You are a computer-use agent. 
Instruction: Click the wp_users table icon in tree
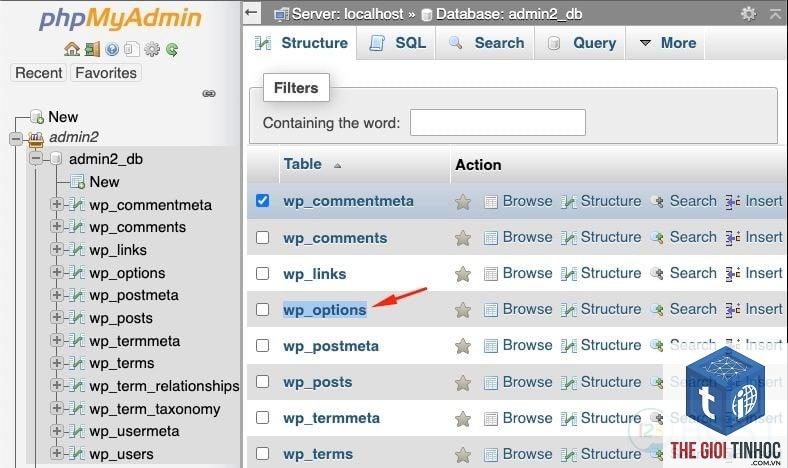point(76,453)
